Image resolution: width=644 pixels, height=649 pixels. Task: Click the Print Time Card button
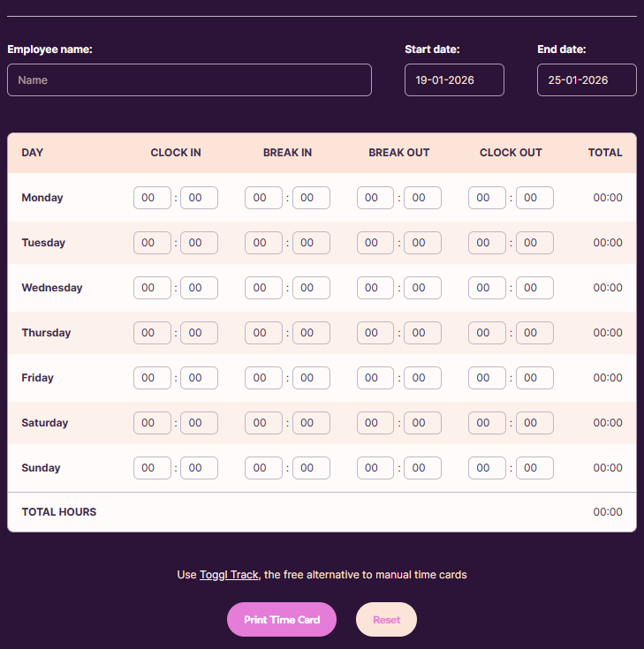click(282, 620)
